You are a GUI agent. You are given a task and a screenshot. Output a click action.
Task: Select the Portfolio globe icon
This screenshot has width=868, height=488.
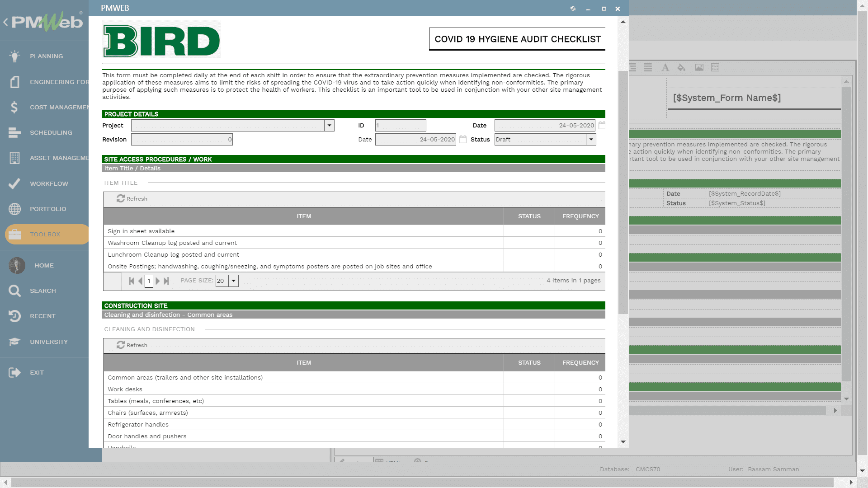click(x=15, y=209)
